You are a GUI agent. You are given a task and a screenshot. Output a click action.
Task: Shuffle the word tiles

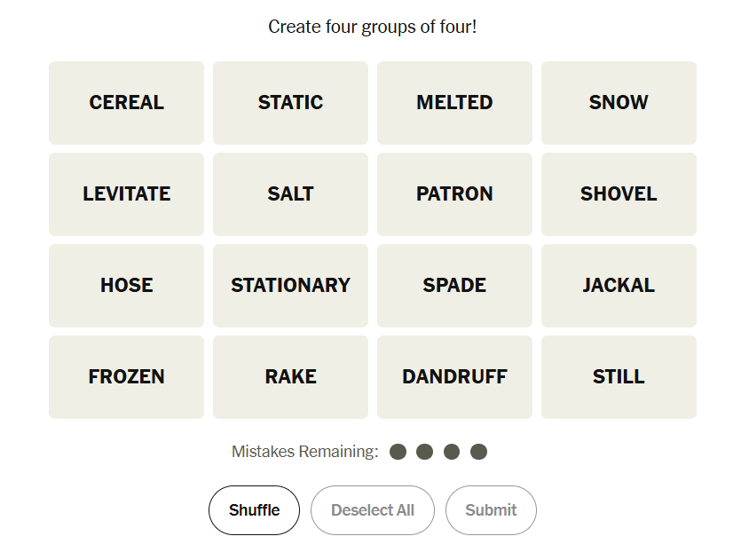(254, 510)
